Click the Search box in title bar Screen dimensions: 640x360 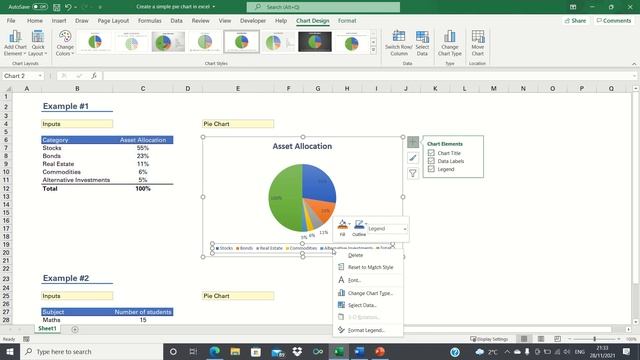[x=323, y=7]
